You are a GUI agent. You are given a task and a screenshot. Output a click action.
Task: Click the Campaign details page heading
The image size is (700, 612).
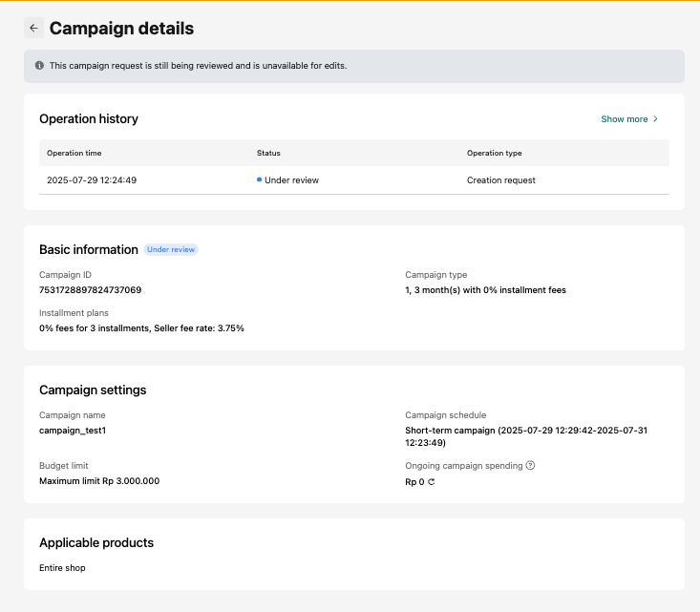[121, 29]
